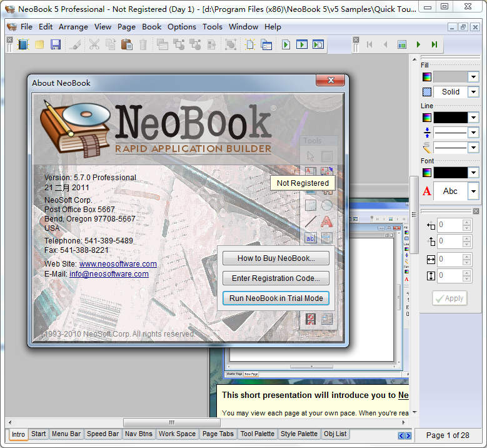Expand the Solid fill style dropdown
This screenshot has height=448, width=487.
tap(473, 92)
